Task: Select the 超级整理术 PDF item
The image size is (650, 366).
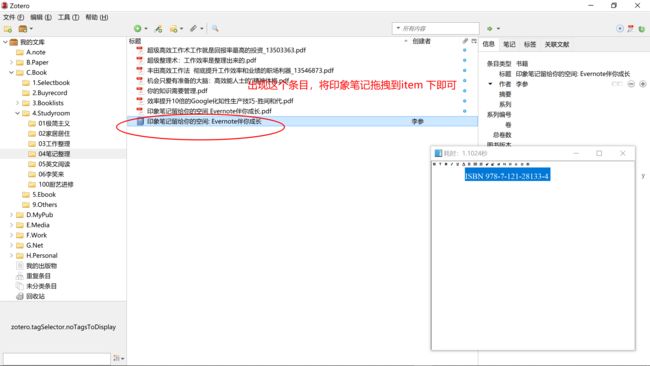Action: 201,61
